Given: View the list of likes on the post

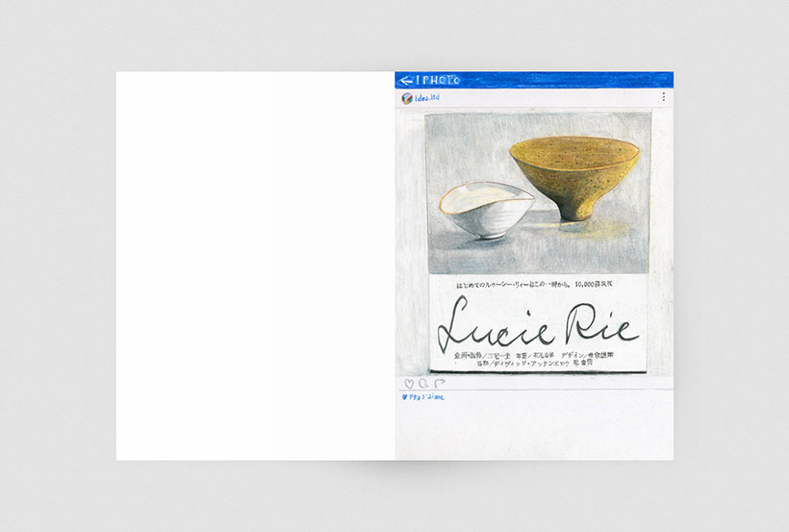Looking at the screenshot, I should pyautogui.click(x=423, y=396).
